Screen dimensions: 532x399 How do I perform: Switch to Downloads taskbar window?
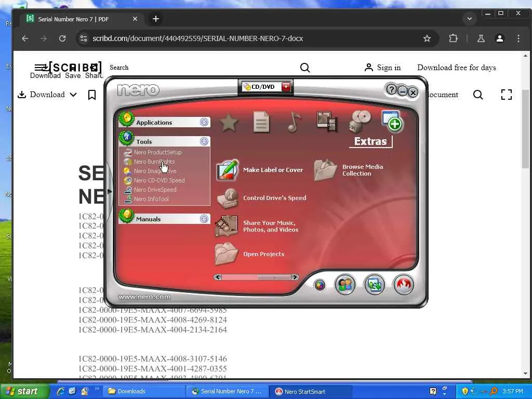[x=143, y=391]
